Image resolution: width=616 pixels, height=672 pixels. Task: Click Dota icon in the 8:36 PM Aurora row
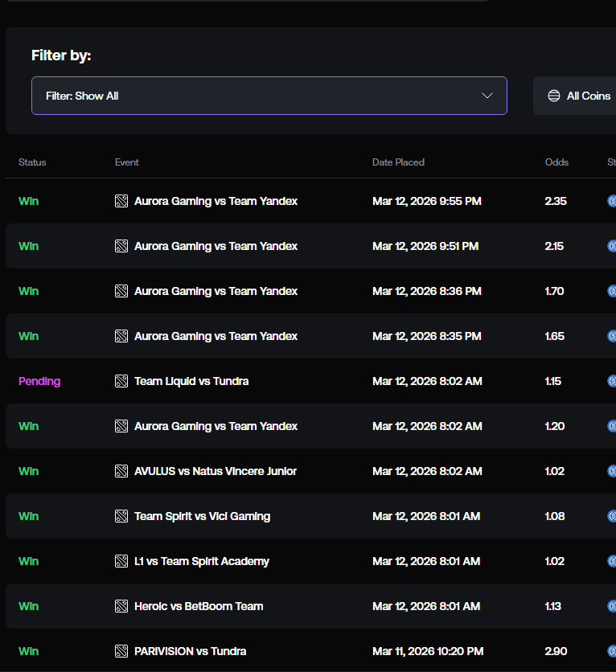pyautogui.click(x=121, y=291)
